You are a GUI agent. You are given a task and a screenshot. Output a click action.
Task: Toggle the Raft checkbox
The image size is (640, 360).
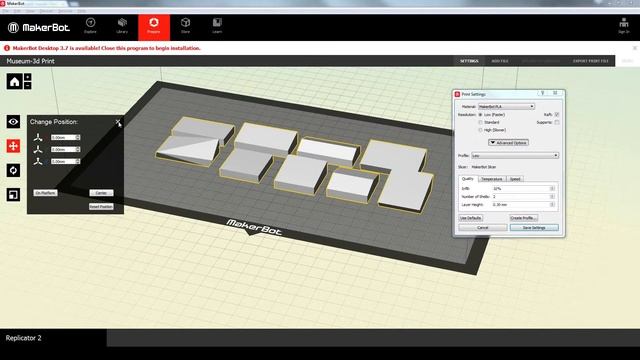click(x=557, y=115)
